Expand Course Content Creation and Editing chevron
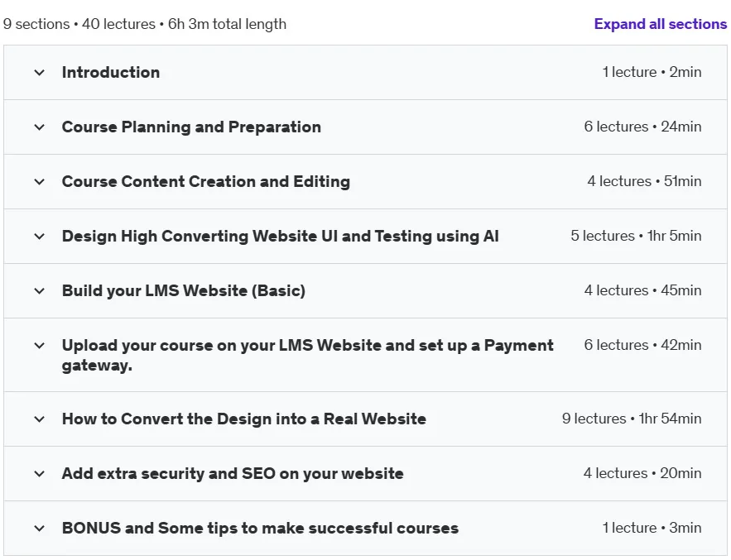Image resolution: width=731 pixels, height=560 pixels. 40,182
